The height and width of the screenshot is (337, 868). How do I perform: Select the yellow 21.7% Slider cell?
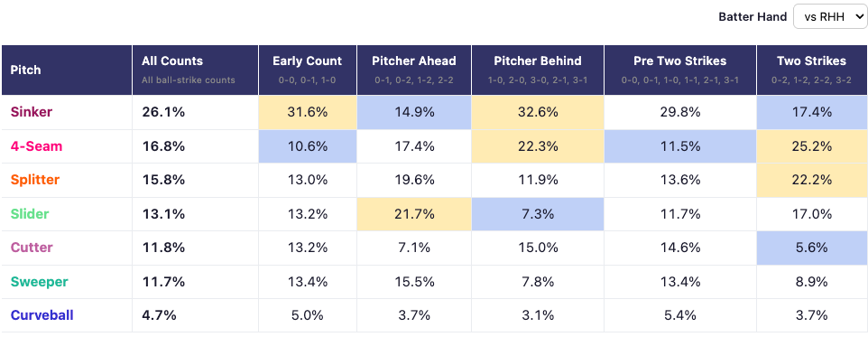[414, 214]
